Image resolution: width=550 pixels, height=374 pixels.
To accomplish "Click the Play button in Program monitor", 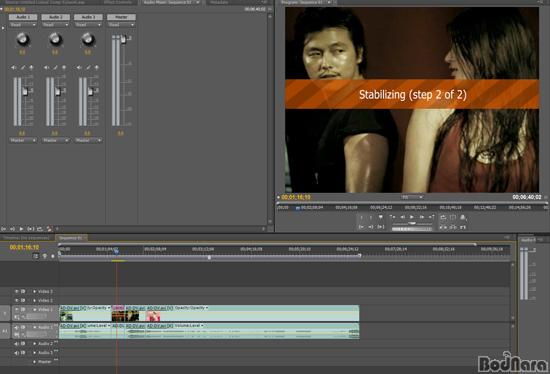I will [x=412, y=217].
